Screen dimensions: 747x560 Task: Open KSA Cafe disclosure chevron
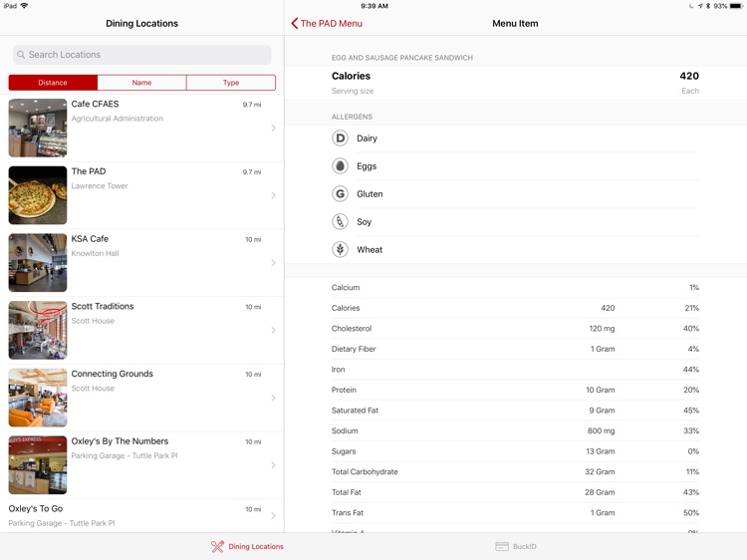point(274,263)
